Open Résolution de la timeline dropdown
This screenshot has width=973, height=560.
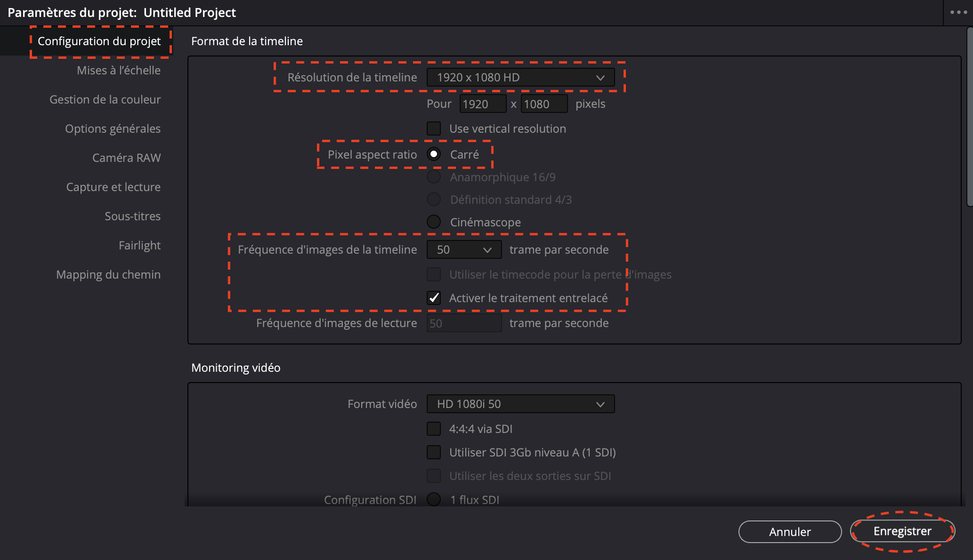click(520, 78)
